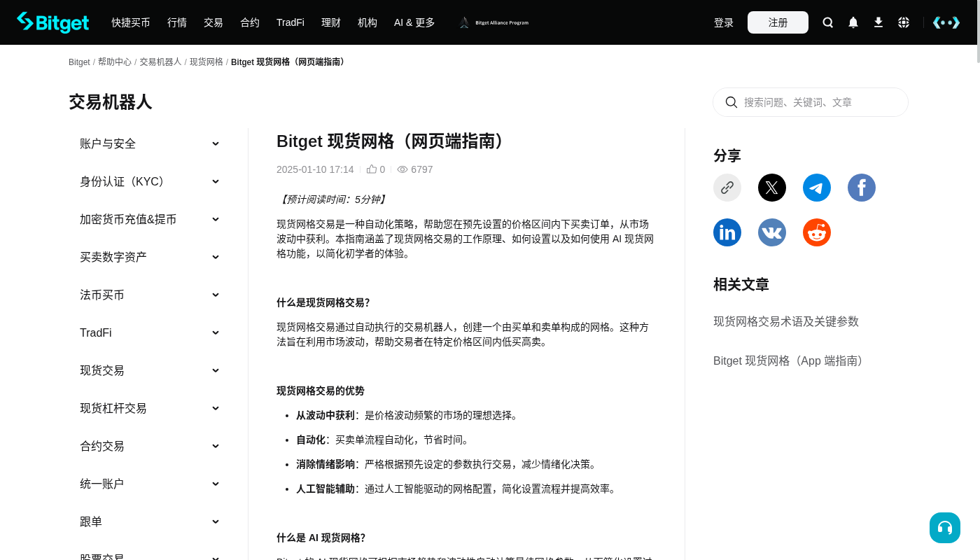980x560 pixels.
Task: Open related article 现货网格交易术语及关键参数
Action: (x=786, y=321)
